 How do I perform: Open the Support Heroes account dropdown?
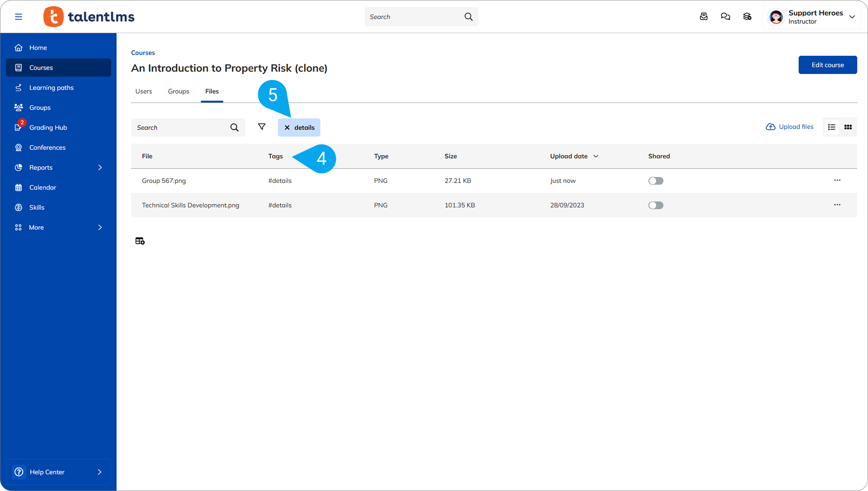(852, 17)
